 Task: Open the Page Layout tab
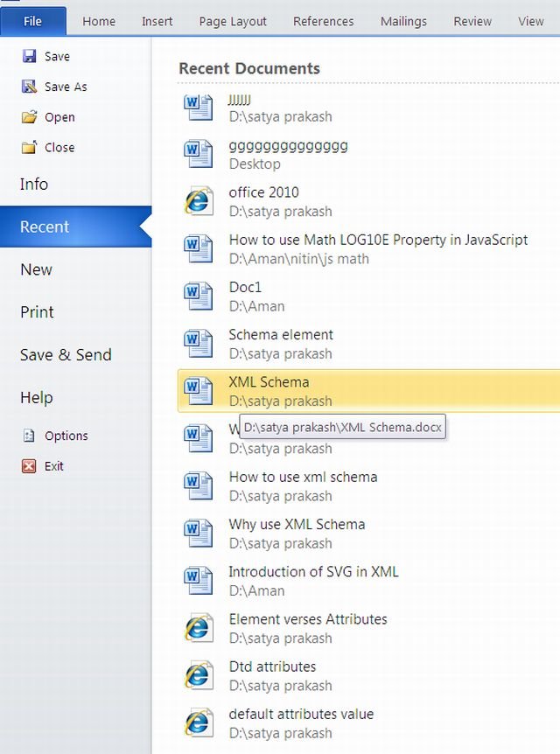click(x=233, y=21)
